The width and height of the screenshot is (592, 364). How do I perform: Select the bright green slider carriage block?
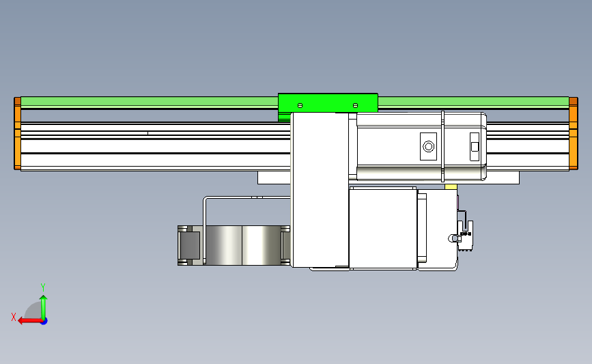point(328,103)
